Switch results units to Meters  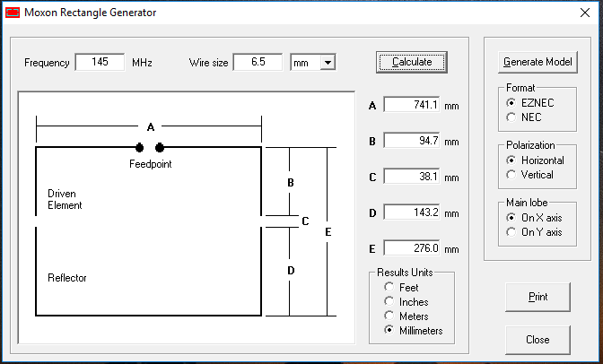click(389, 316)
